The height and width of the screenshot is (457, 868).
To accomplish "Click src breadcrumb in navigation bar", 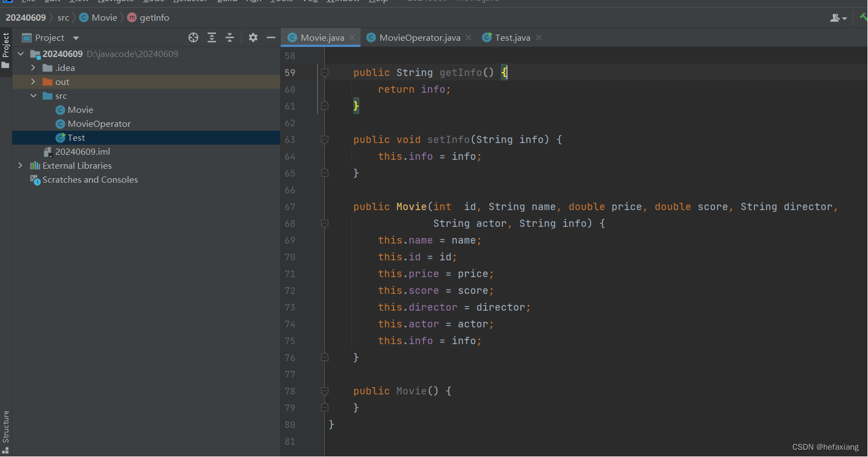I will 63,17.
